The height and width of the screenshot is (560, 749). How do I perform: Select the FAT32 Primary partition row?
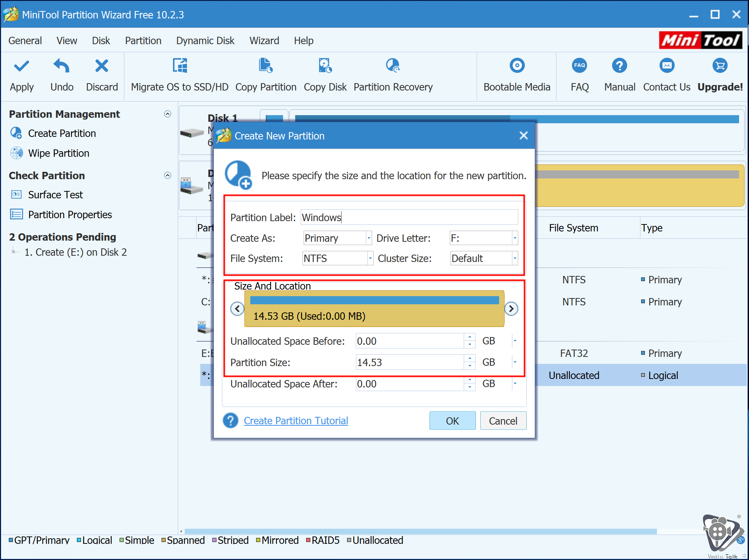[x=640, y=353]
